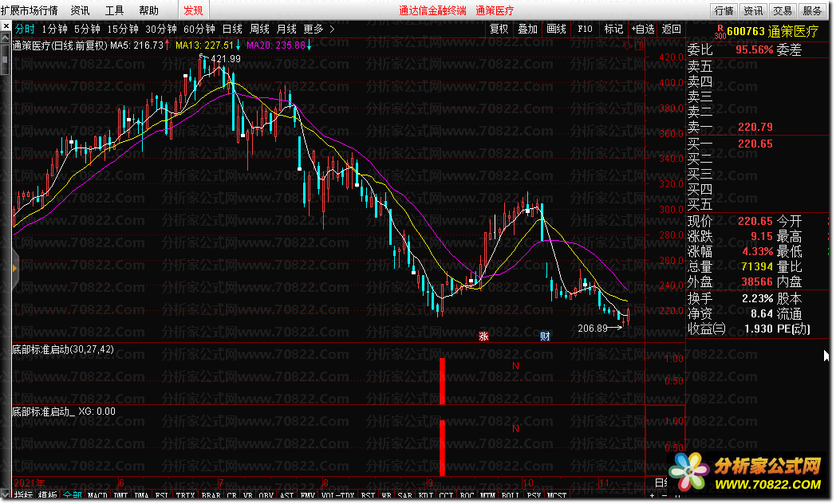
Task: Click the 画线 drawing button
Action: (x=557, y=29)
